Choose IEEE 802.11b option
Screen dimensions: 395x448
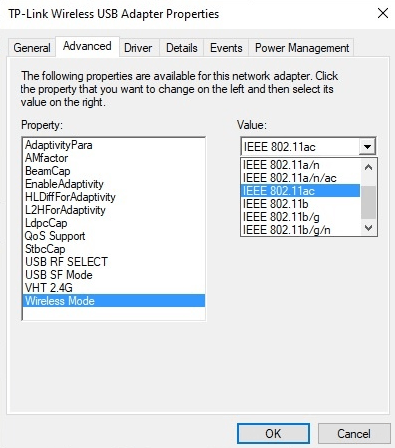point(300,204)
